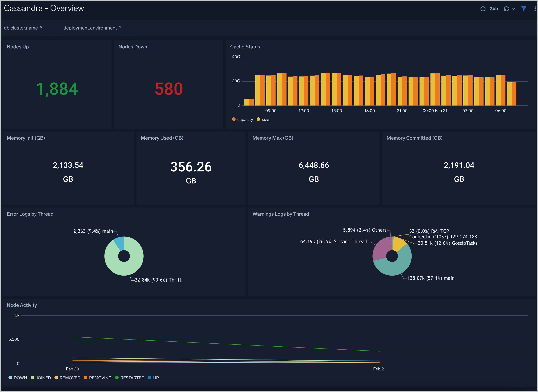Click the RMI TCP Connection label
538x392 pixels.
coord(444,234)
